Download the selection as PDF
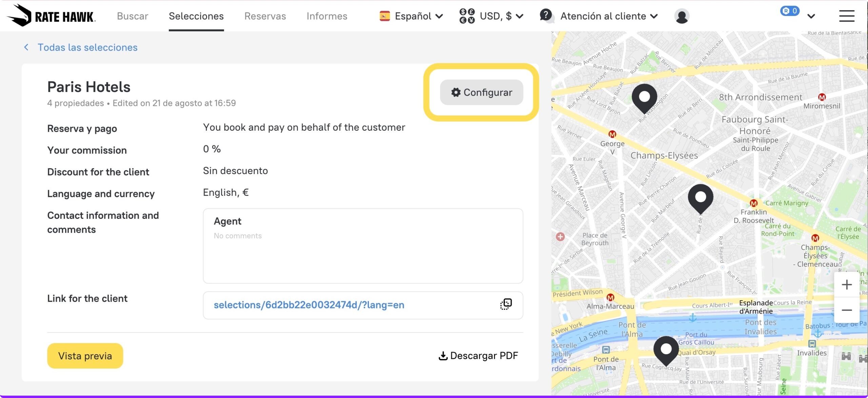 coord(478,356)
